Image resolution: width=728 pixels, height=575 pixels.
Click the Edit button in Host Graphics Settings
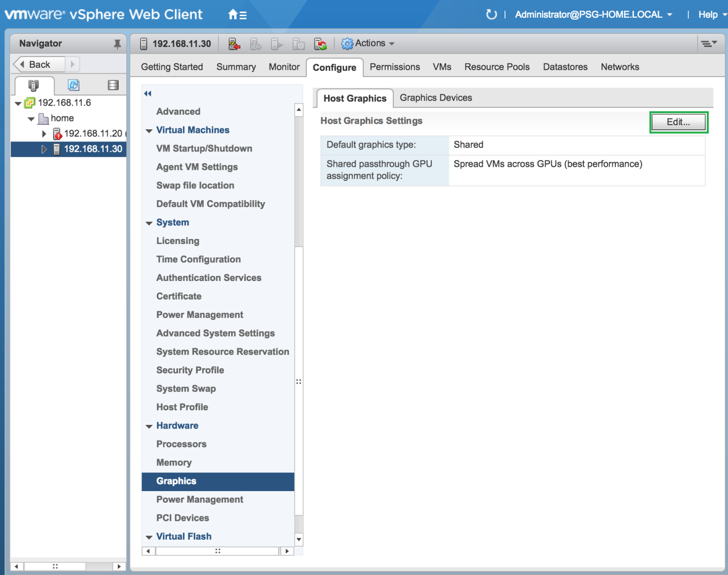[678, 122]
